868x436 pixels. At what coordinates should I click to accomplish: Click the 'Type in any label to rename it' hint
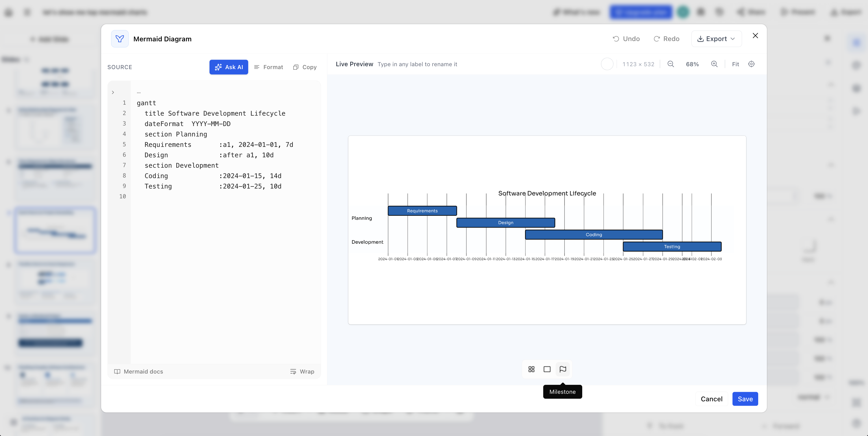tap(418, 64)
